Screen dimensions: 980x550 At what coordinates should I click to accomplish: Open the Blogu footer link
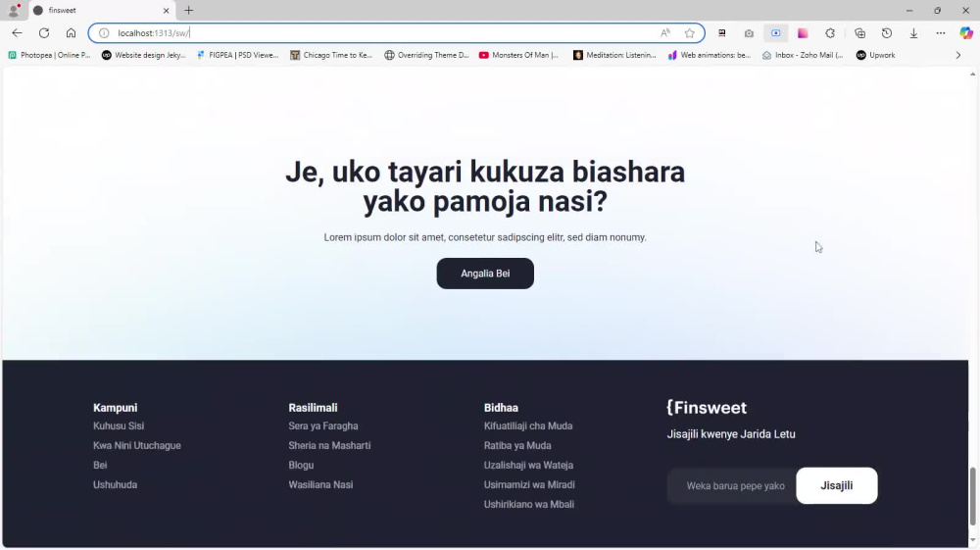point(301,465)
